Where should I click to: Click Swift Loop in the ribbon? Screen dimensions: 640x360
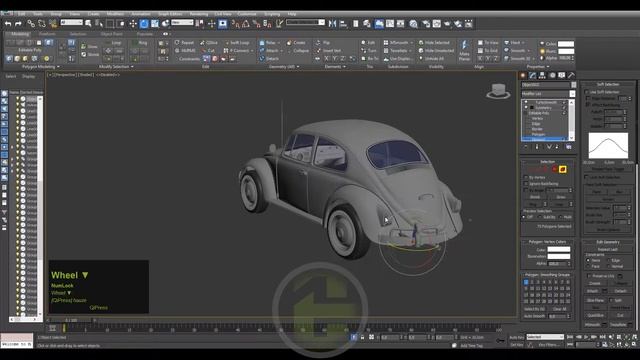237,42
